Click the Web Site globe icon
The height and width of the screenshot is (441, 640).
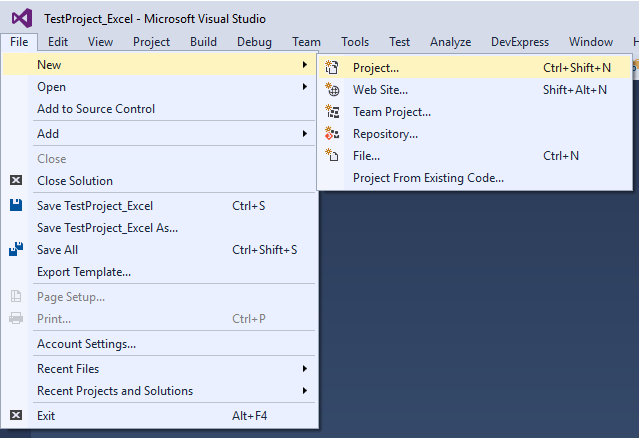[333, 90]
